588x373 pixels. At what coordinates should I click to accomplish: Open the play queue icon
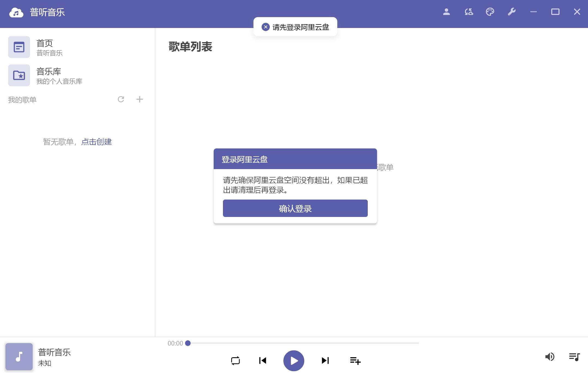click(574, 357)
